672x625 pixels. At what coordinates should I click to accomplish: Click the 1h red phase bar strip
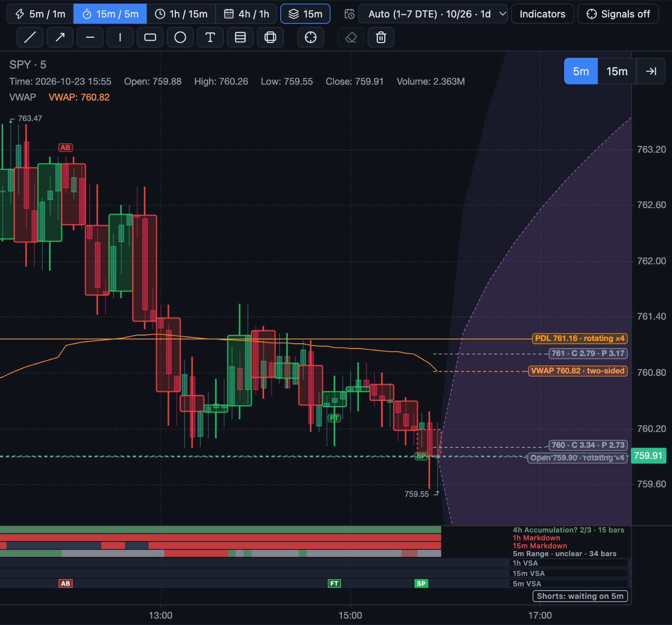tap(220, 537)
